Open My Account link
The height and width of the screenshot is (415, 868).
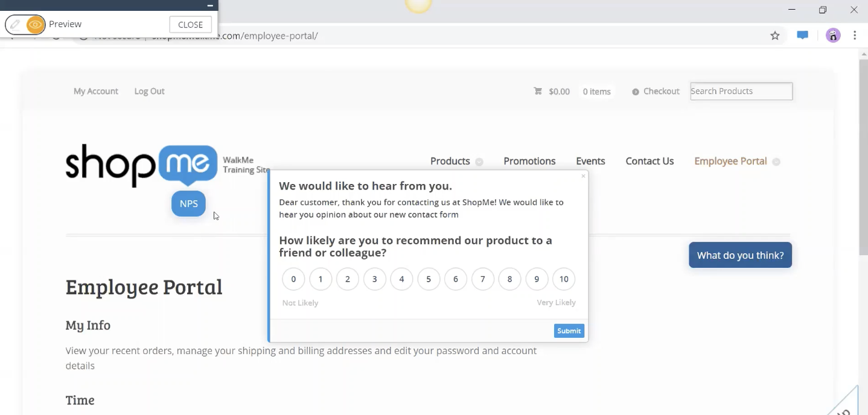tap(96, 91)
